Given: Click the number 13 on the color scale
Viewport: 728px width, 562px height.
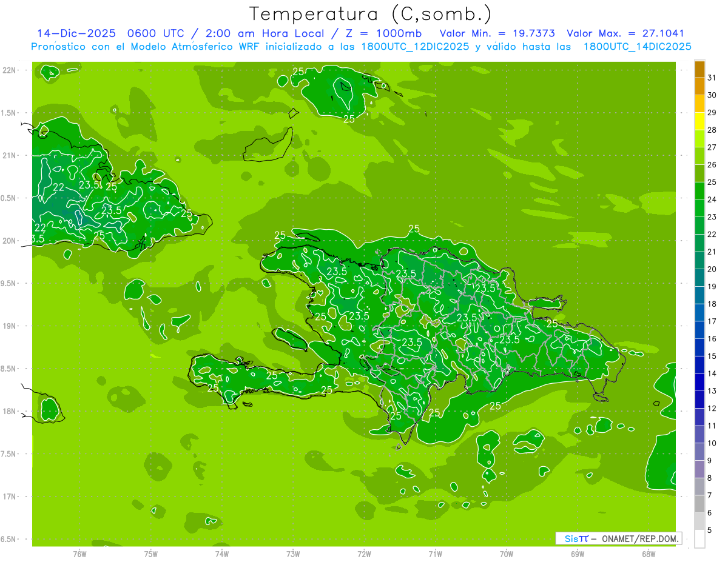Looking at the screenshot, I should click(x=712, y=391).
